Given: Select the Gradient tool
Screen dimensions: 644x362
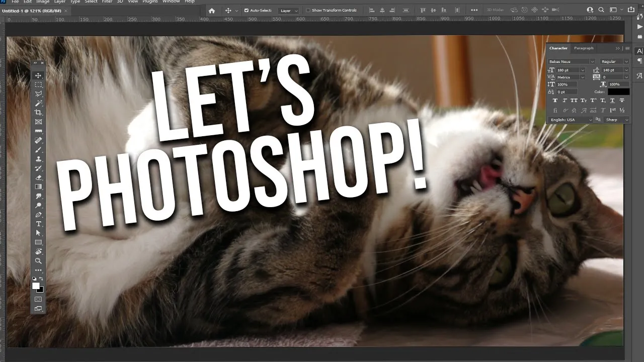Looking at the screenshot, I should tap(38, 187).
